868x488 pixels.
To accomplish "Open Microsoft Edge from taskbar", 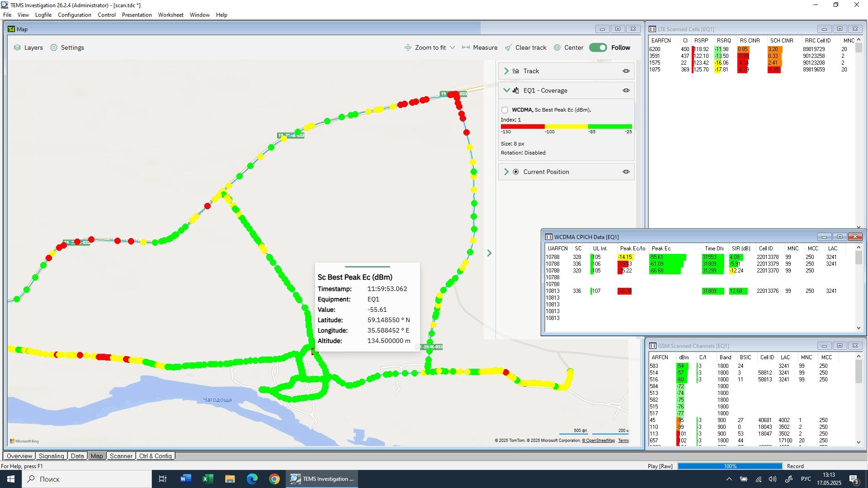I will click(252, 479).
